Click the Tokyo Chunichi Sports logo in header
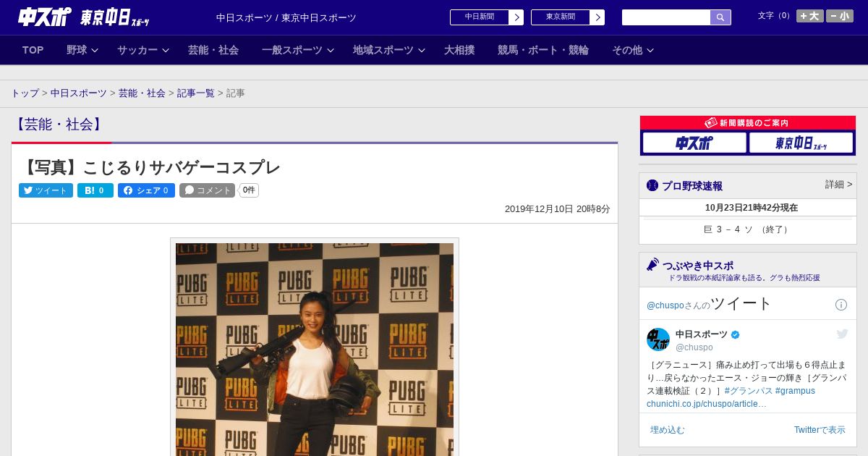 click(x=114, y=18)
